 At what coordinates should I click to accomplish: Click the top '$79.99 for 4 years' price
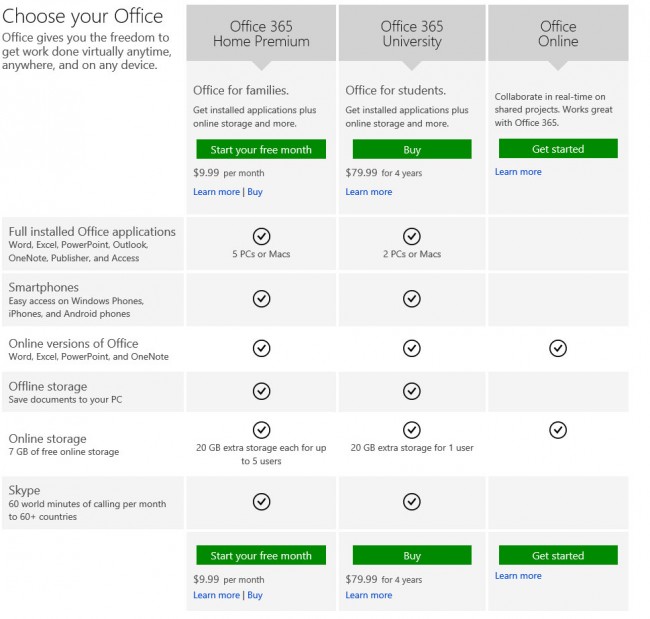click(x=383, y=173)
